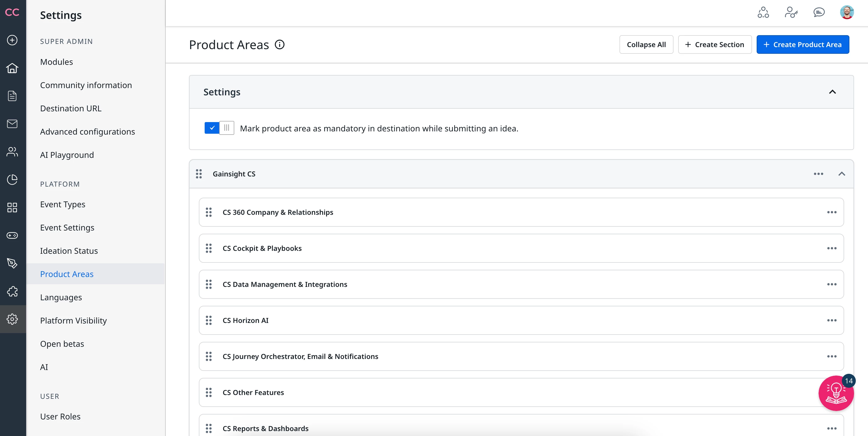Click the drag handle of Gainsight CS section

click(199, 174)
